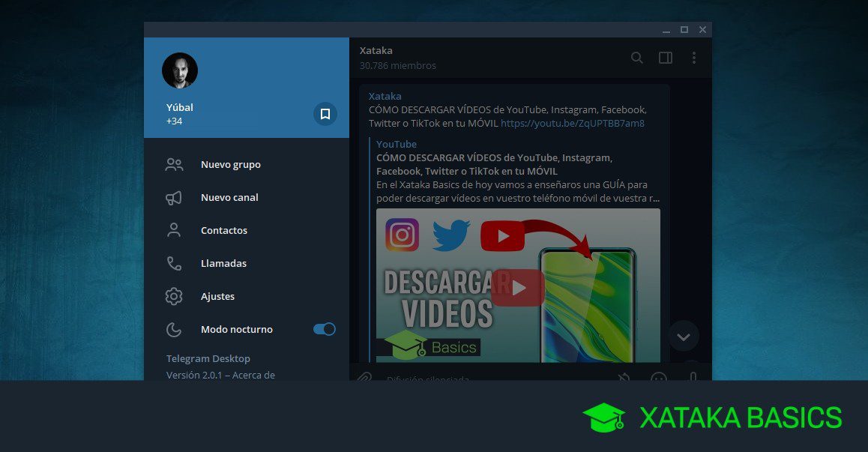Image resolution: width=868 pixels, height=452 pixels.
Task: Open the channel info panel icon
Action: click(665, 57)
